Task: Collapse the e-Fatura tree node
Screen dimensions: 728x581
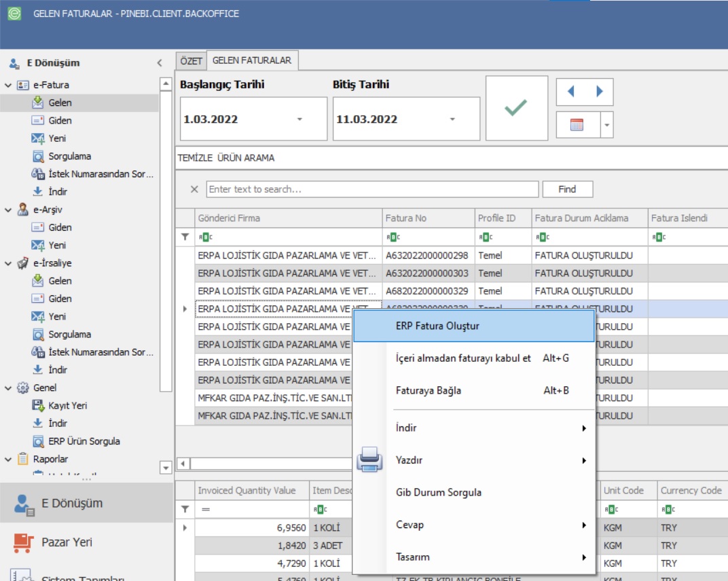Action: point(8,86)
